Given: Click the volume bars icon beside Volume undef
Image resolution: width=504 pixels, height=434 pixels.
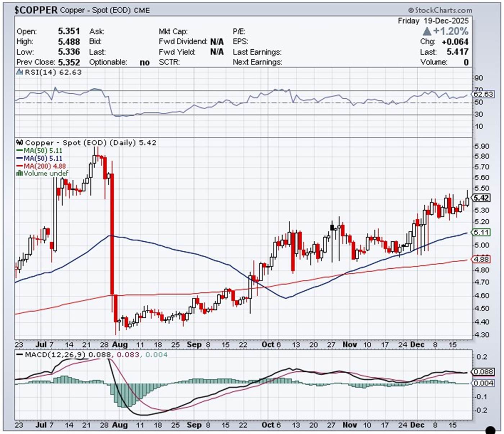Looking at the screenshot, I should (19, 174).
